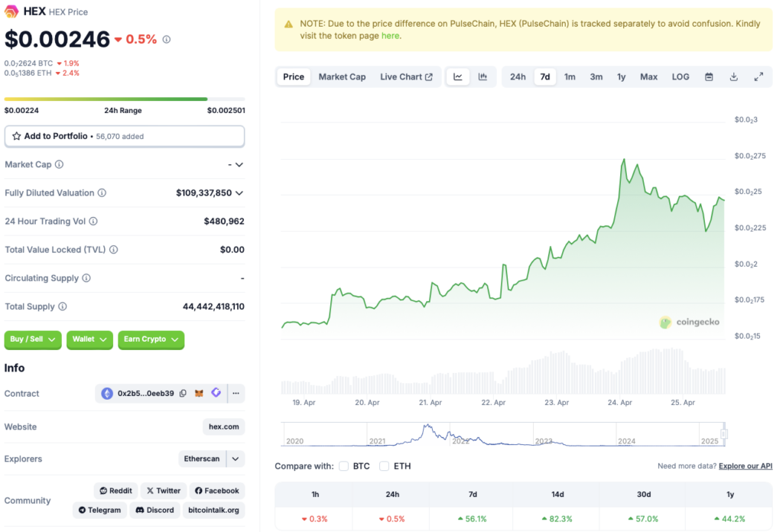This screenshot has width=783, height=532.
Task: Toggle LOG scale on chart
Action: point(680,77)
